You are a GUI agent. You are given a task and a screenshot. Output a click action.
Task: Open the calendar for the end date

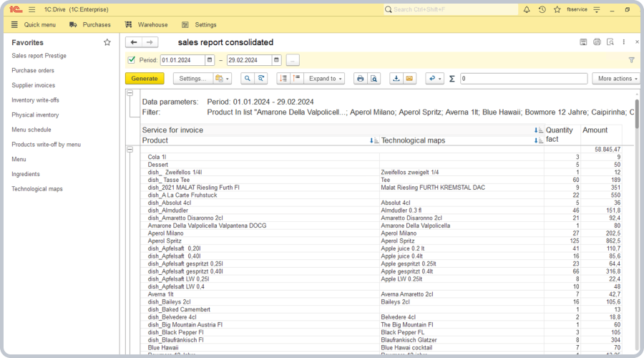276,60
